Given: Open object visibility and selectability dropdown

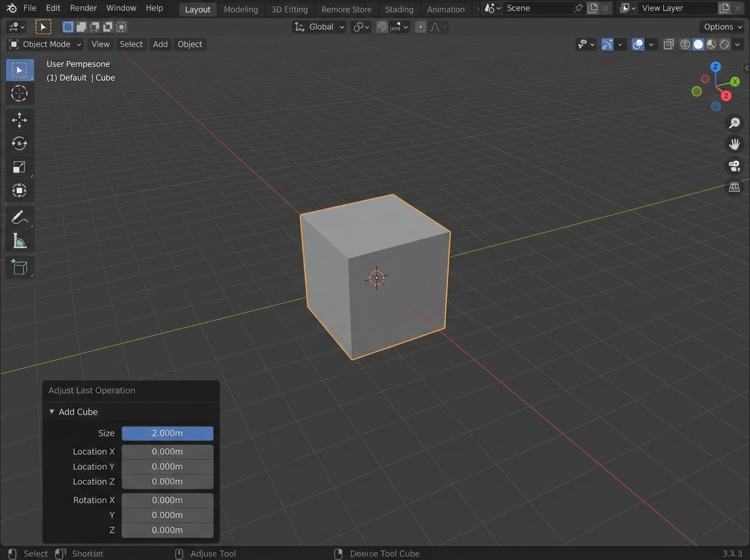Looking at the screenshot, I should (586, 44).
